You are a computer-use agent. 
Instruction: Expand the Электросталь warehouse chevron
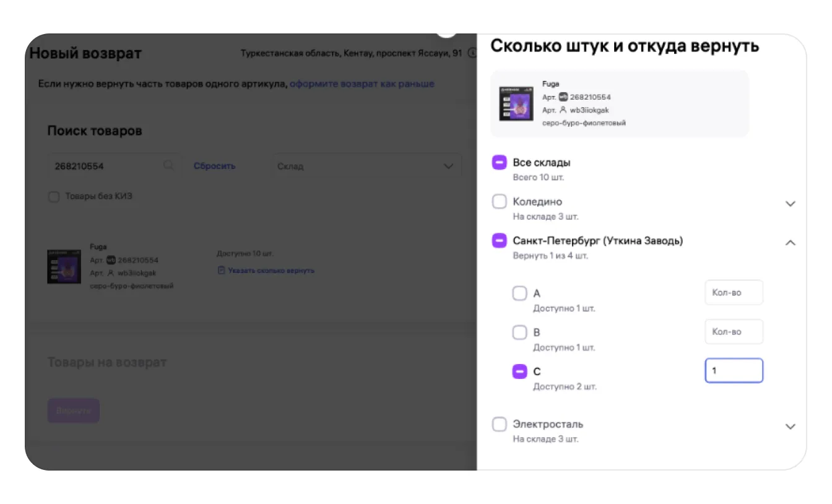(x=790, y=427)
